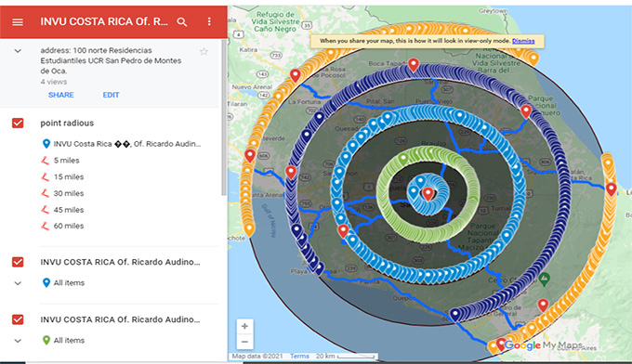Click the SHARE link

(x=60, y=95)
